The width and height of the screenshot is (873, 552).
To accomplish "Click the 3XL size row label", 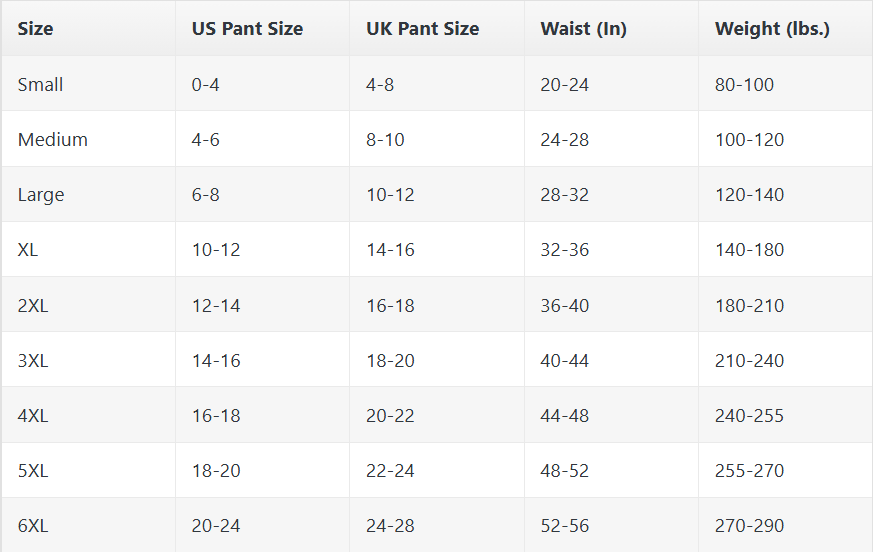I will (33, 360).
